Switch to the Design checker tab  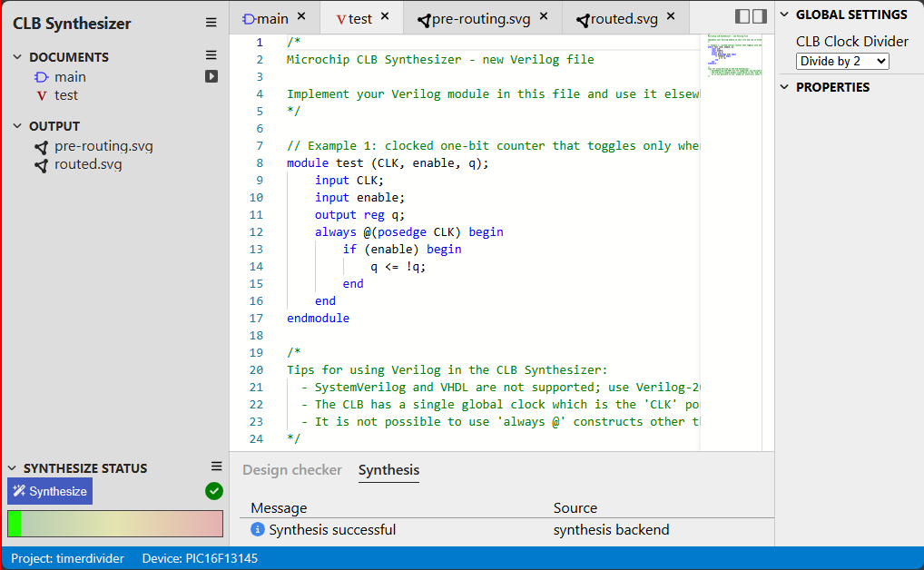(291, 469)
